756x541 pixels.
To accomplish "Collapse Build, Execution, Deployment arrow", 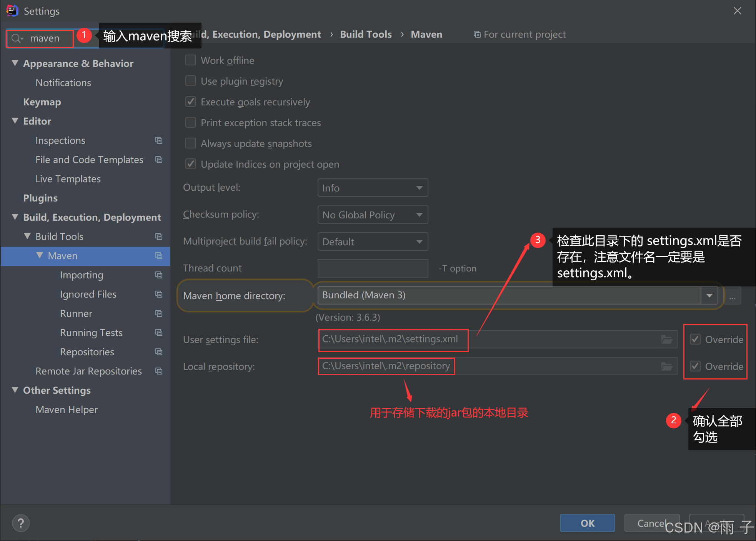I will click(x=15, y=217).
